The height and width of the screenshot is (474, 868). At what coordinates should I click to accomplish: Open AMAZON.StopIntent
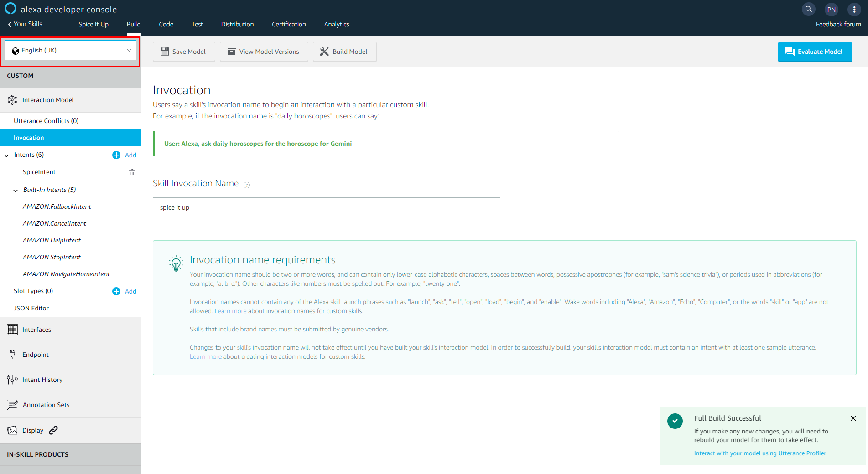52,257
